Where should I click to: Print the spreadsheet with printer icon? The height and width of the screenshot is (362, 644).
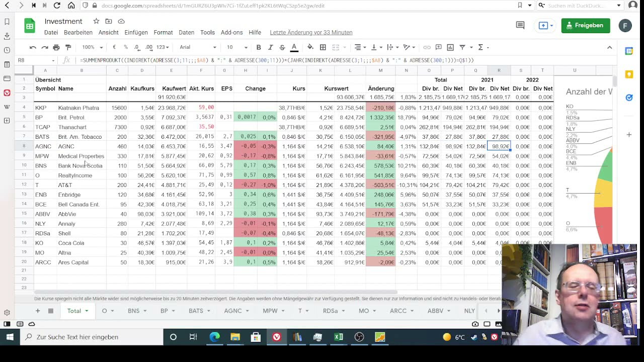pyautogui.click(x=56, y=47)
